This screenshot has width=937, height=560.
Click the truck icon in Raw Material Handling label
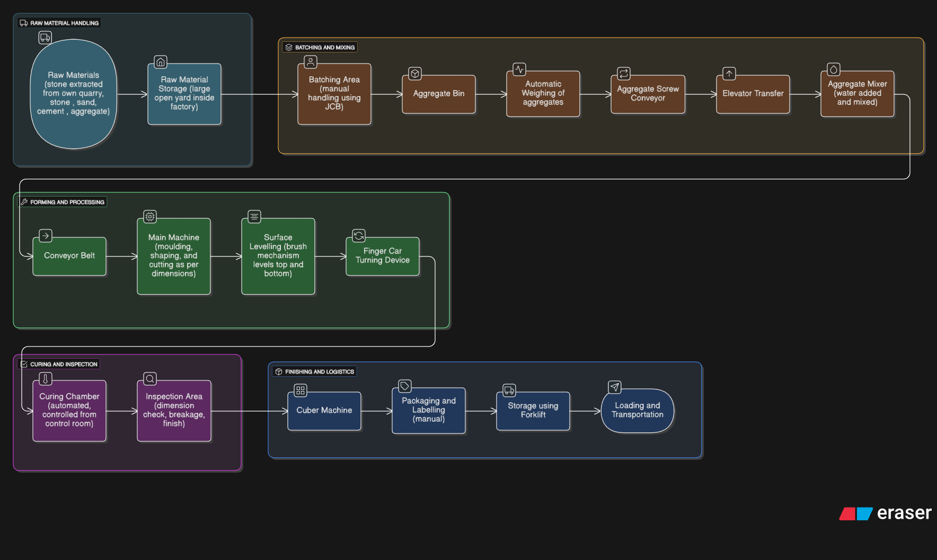coord(24,23)
